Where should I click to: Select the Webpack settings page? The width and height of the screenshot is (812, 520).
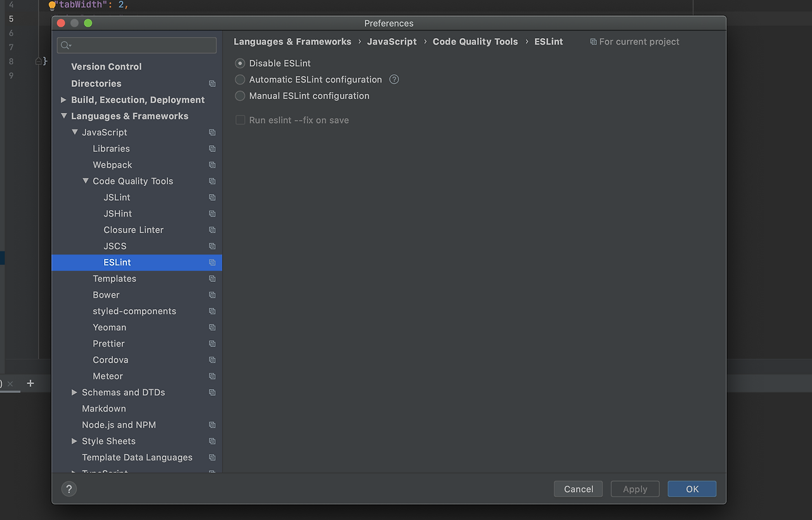[x=112, y=165]
